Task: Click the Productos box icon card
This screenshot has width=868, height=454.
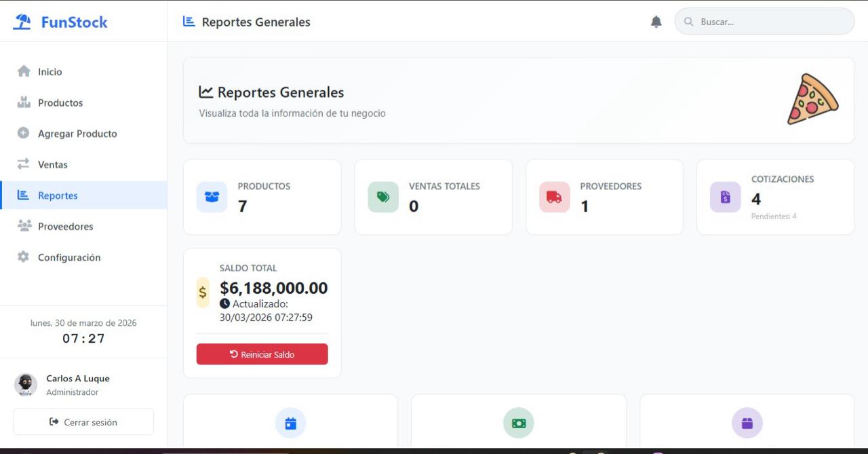Action: (212, 197)
